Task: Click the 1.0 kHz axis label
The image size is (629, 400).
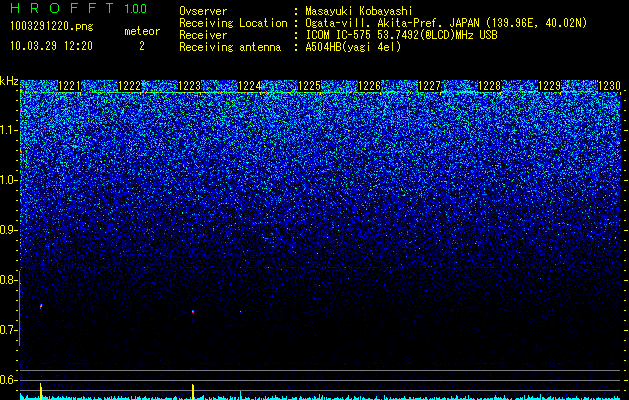Action: click(8, 180)
